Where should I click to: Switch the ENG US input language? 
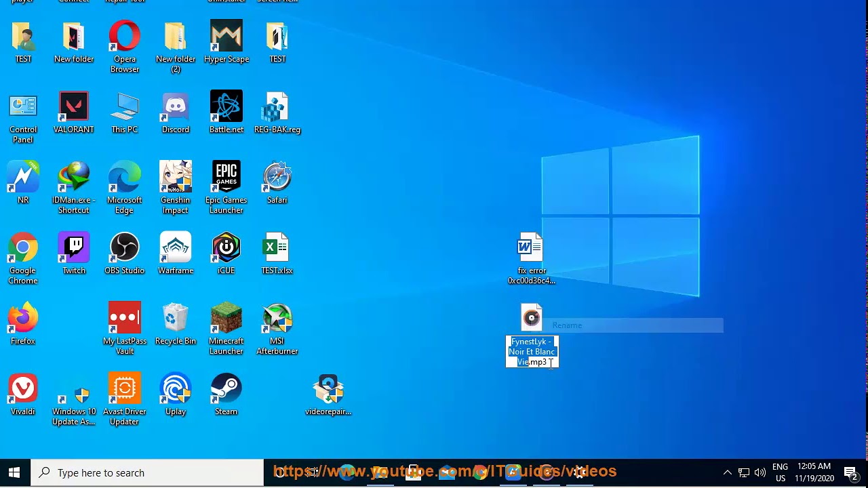coord(781,472)
